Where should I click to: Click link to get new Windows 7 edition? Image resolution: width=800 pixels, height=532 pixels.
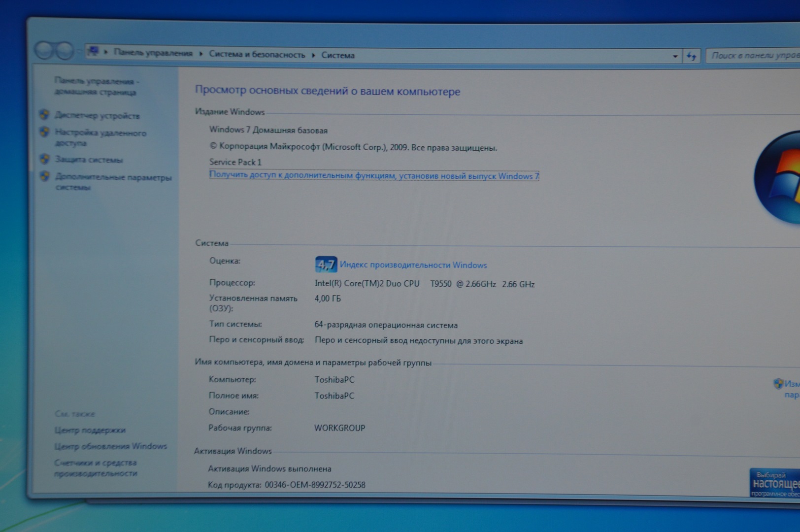click(x=374, y=175)
